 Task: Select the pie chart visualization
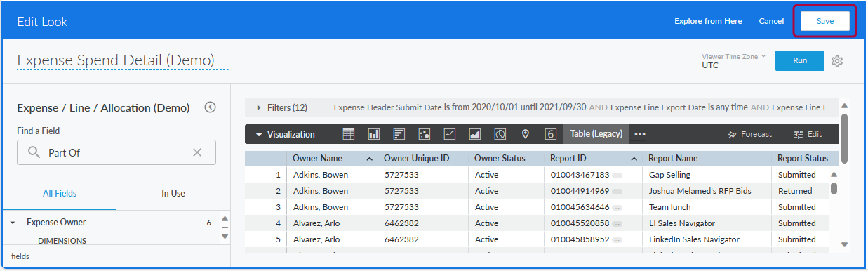500,134
